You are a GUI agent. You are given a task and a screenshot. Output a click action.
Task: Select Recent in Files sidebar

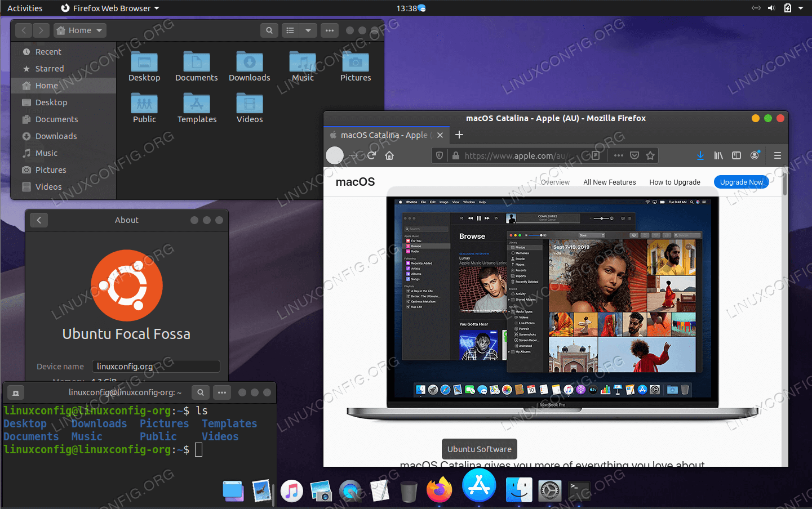(x=64, y=52)
